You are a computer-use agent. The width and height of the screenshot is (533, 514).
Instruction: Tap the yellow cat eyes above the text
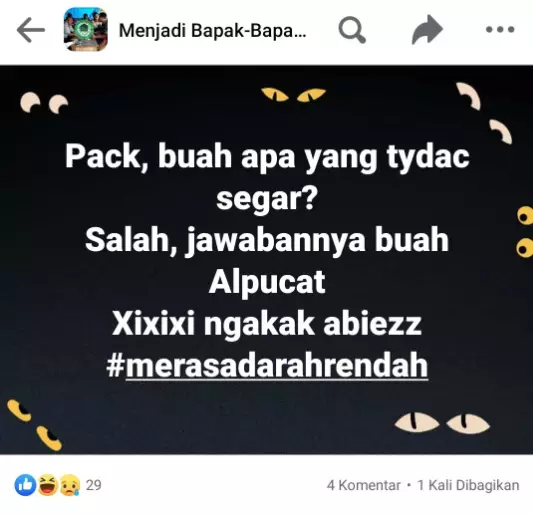pyautogui.click(x=293, y=95)
